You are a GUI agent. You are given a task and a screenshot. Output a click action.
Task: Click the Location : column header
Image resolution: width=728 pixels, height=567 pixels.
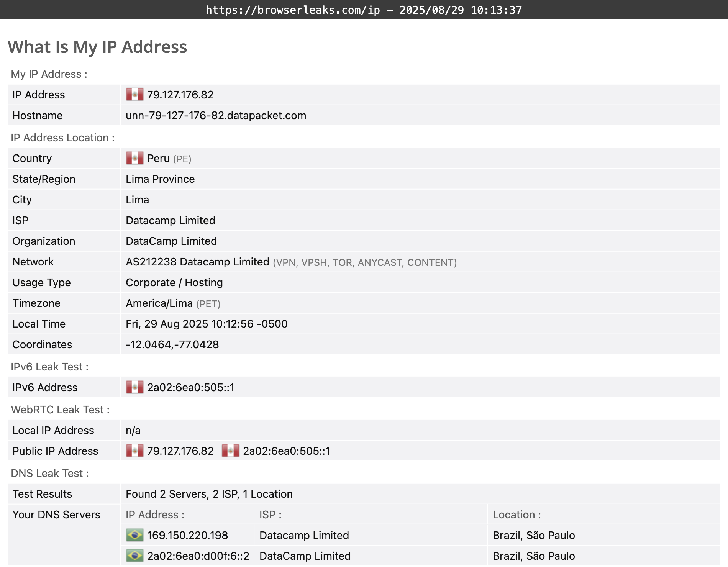click(x=517, y=515)
